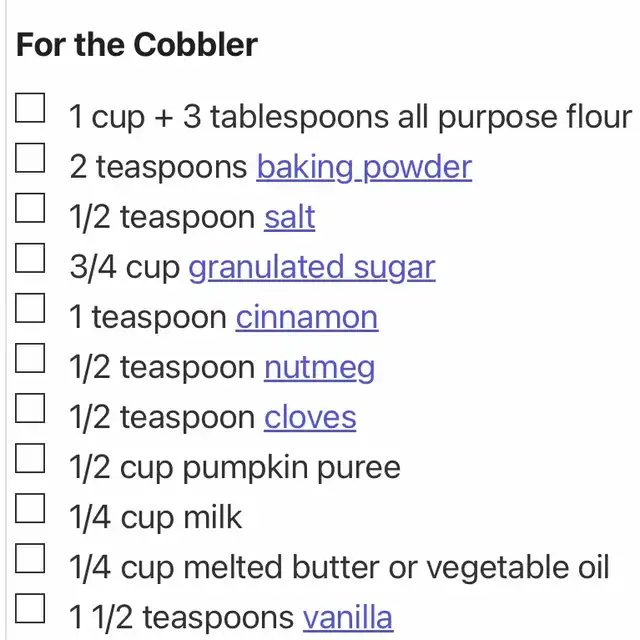The image size is (640, 640).
Task: Open the vanilla hyperlink
Action: point(347,617)
